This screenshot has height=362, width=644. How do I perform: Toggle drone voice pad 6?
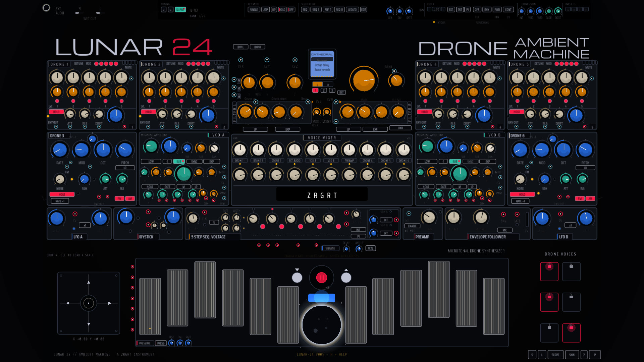[571, 333]
